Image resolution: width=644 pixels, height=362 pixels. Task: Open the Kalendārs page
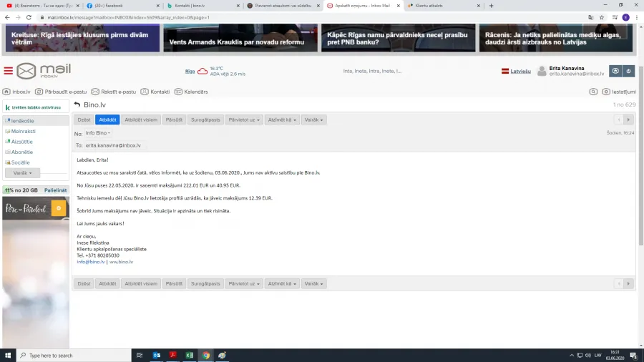tap(191, 92)
